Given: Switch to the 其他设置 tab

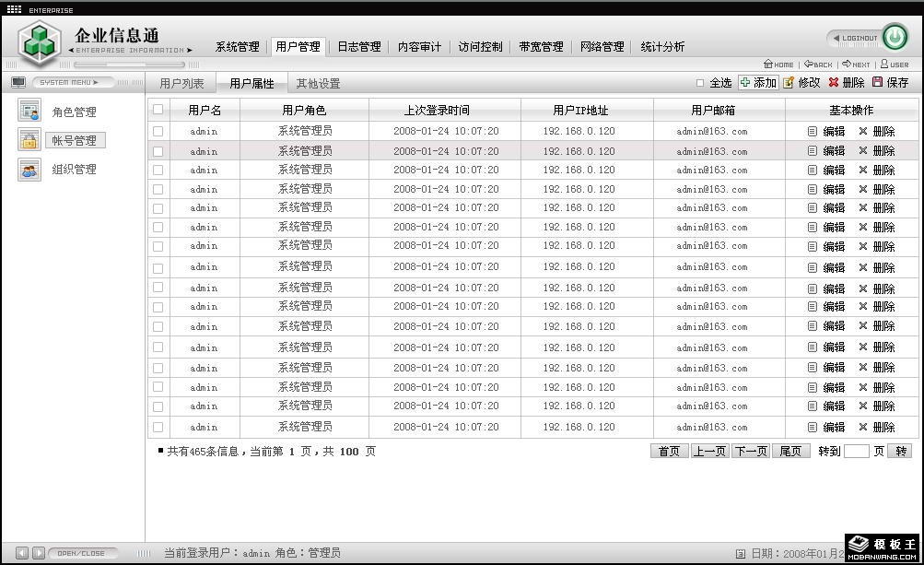Looking at the screenshot, I should coord(318,83).
